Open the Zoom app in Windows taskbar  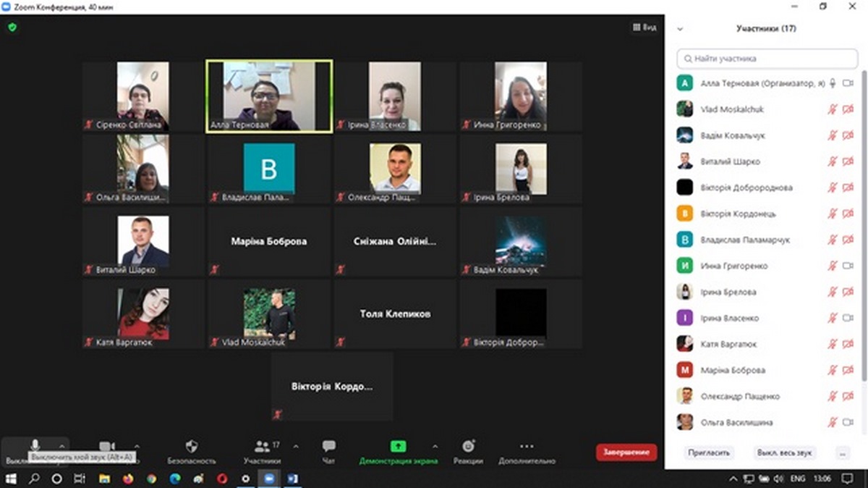[268, 479]
